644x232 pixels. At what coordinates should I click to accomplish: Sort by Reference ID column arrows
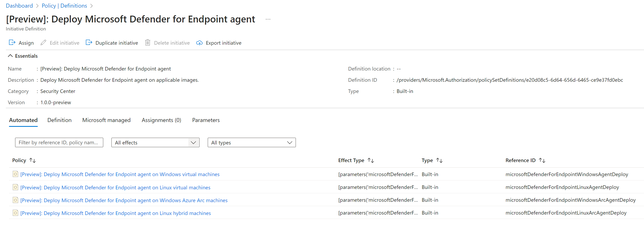click(542, 160)
